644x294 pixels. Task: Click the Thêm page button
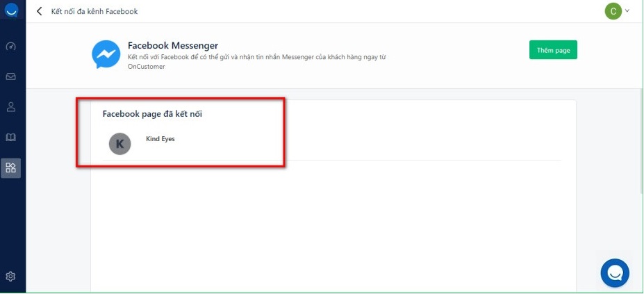coord(553,50)
